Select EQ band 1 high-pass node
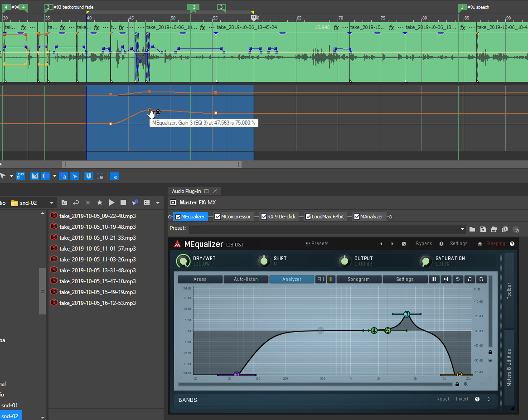The height and width of the screenshot is (420, 528). (237, 375)
